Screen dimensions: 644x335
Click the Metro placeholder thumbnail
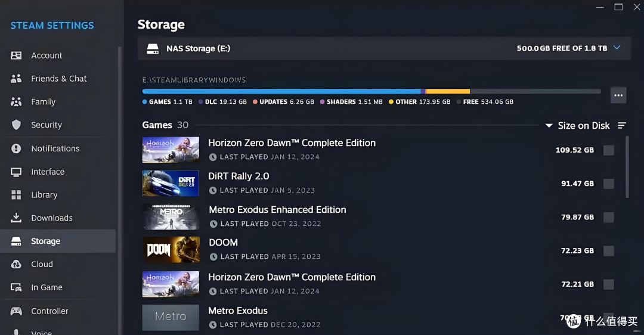coord(171,318)
